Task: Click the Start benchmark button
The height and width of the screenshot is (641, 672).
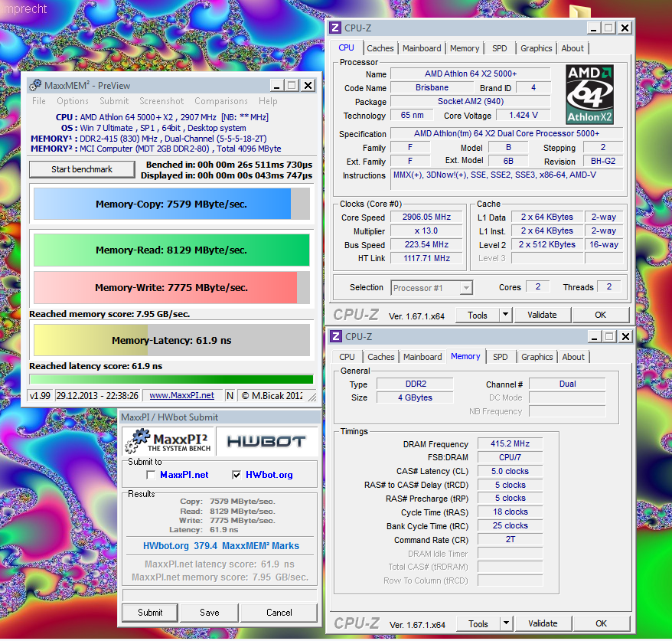Action: pos(82,169)
